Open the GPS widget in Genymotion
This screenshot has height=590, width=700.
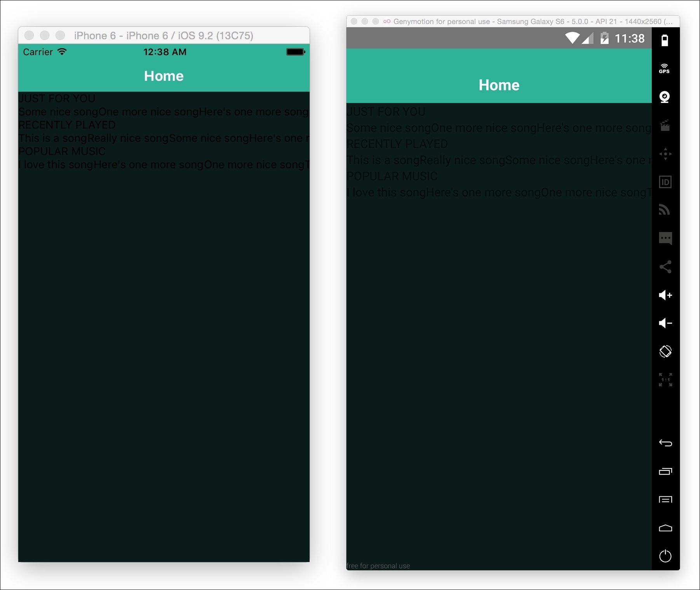tap(664, 69)
